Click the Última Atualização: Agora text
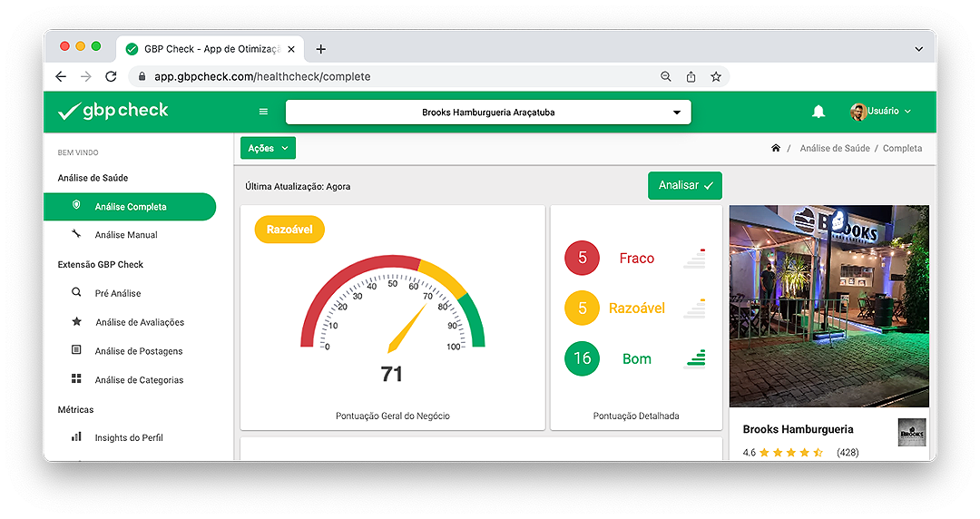Viewport: 980px width, 519px height. [298, 186]
